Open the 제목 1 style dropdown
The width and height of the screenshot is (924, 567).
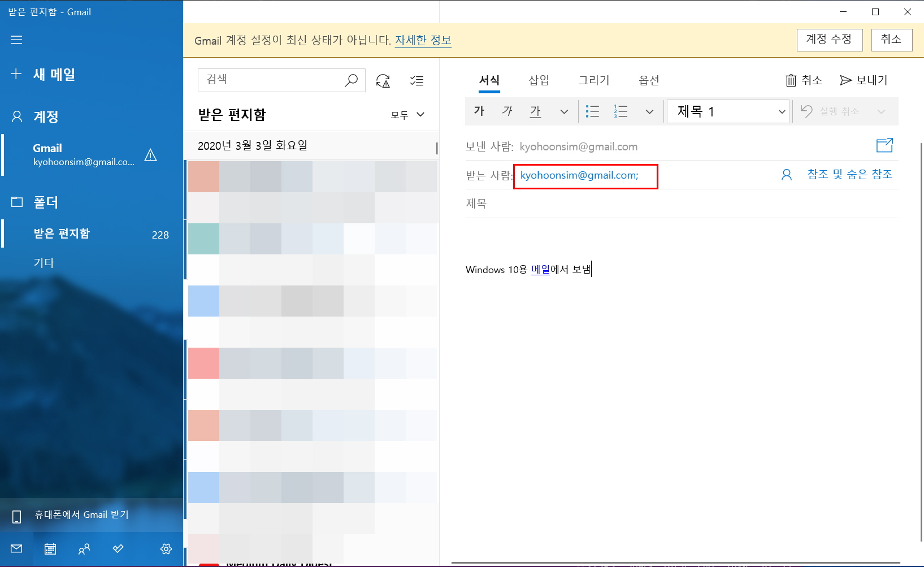(x=728, y=111)
